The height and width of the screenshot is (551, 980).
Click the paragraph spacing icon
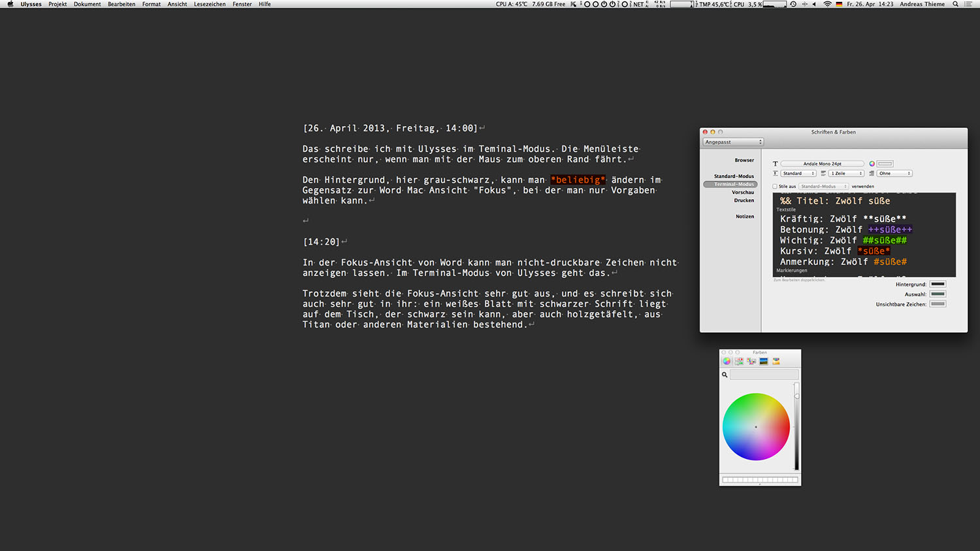click(823, 174)
